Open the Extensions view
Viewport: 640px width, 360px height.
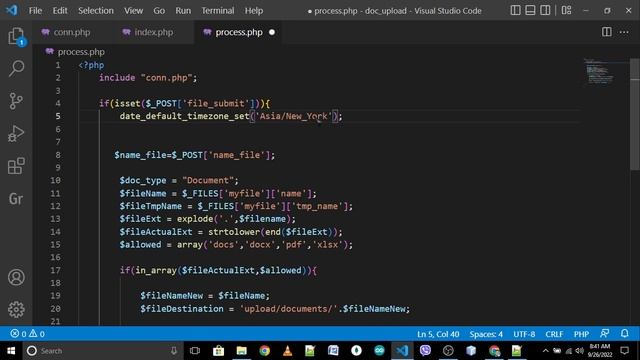16,166
